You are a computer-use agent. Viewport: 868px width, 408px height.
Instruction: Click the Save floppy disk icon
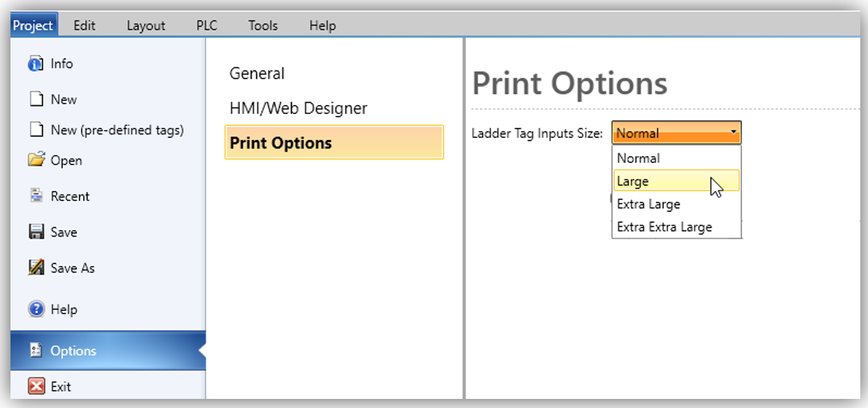point(36,232)
